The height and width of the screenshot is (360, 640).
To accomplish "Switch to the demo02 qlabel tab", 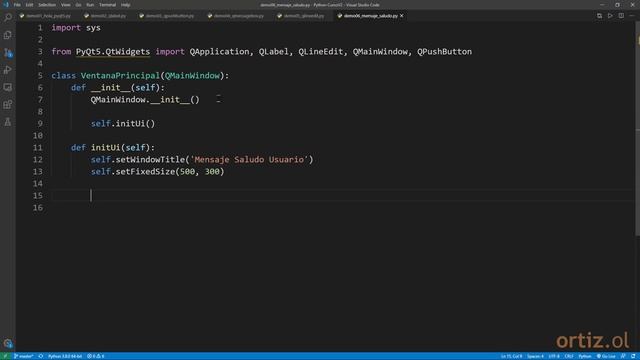I will pos(107,16).
